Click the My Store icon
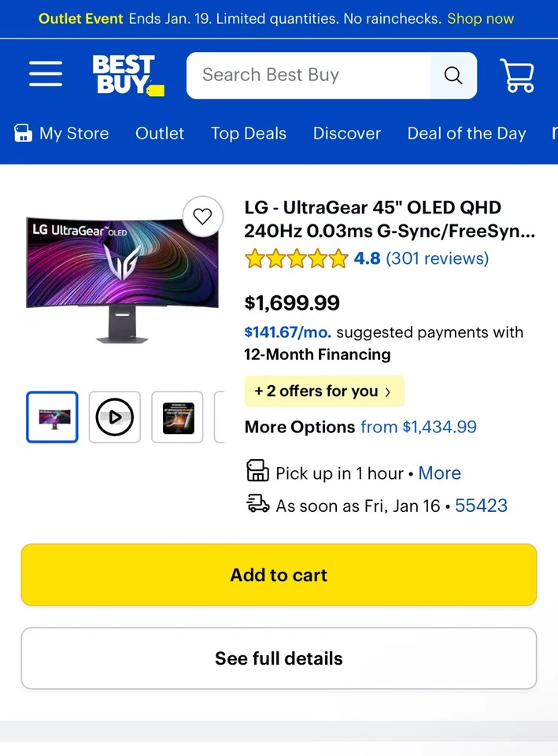 24,133
